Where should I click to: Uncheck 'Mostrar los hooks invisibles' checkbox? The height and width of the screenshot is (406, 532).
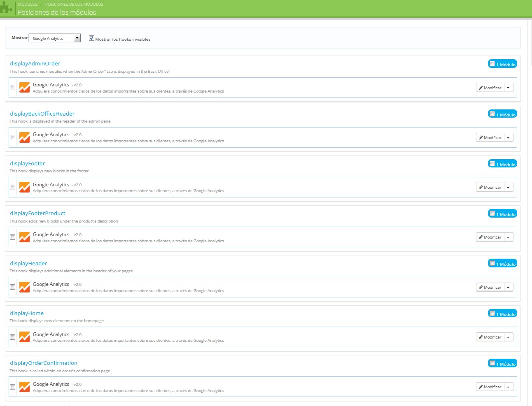91,38
